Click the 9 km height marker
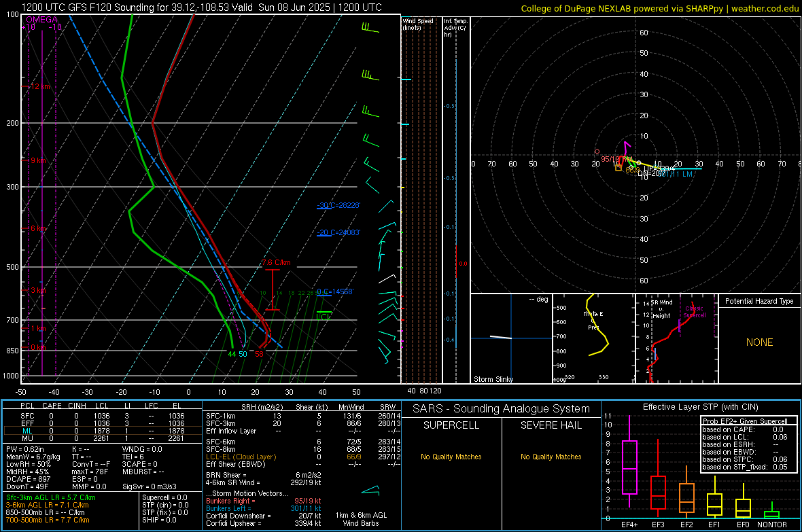This screenshot has height=532, width=802. coord(38,160)
